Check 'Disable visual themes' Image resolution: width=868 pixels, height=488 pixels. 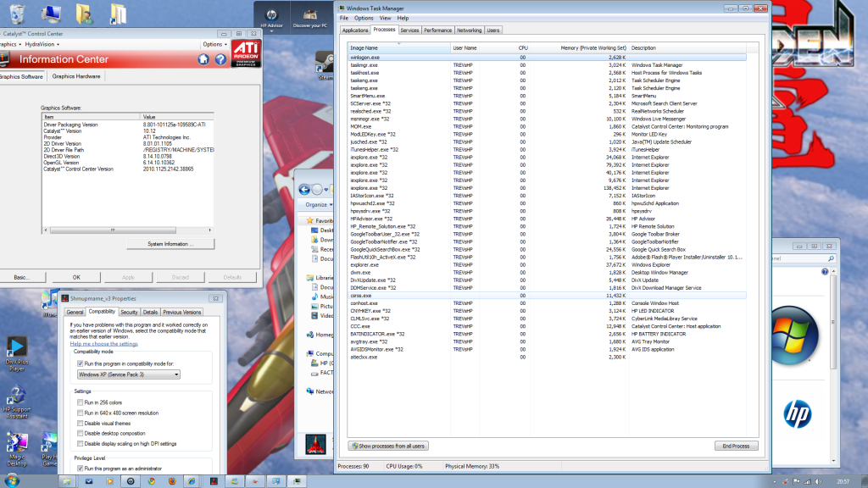81,424
